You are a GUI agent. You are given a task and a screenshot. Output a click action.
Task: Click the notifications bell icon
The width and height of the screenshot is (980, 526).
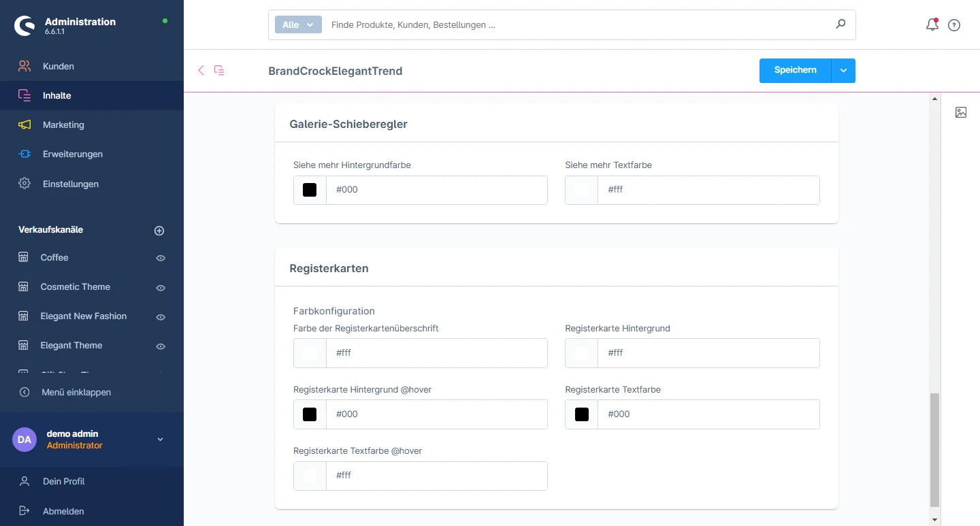pos(932,25)
